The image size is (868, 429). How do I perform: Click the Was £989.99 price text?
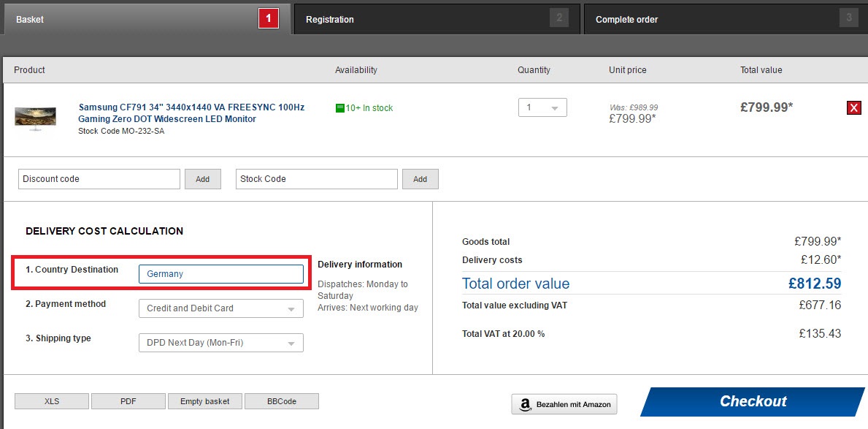634,107
